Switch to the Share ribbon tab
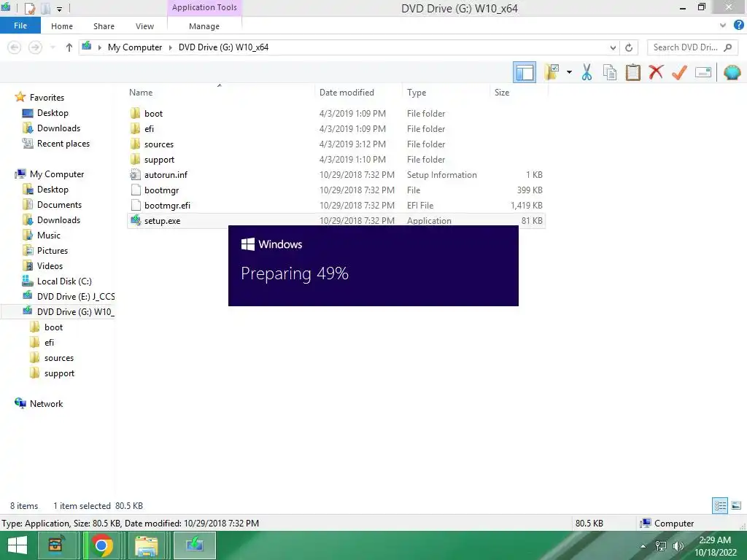747x560 pixels. click(x=104, y=26)
